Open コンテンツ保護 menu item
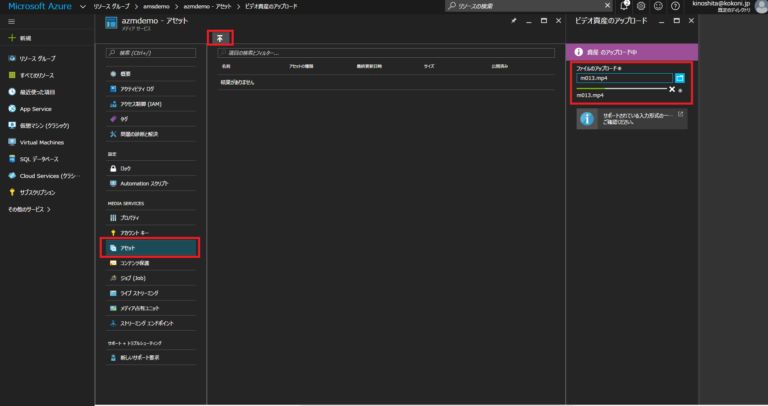This screenshot has width=768, height=406. (x=151, y=263)
